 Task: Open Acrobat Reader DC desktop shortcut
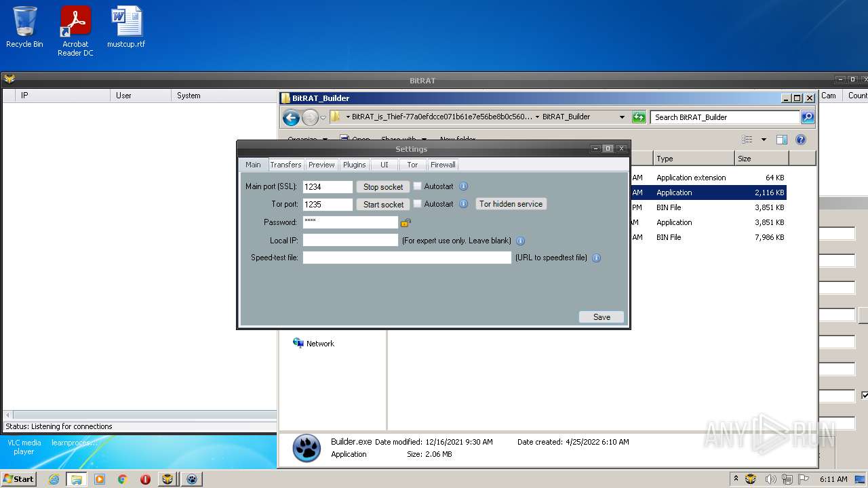click(75, 31)
